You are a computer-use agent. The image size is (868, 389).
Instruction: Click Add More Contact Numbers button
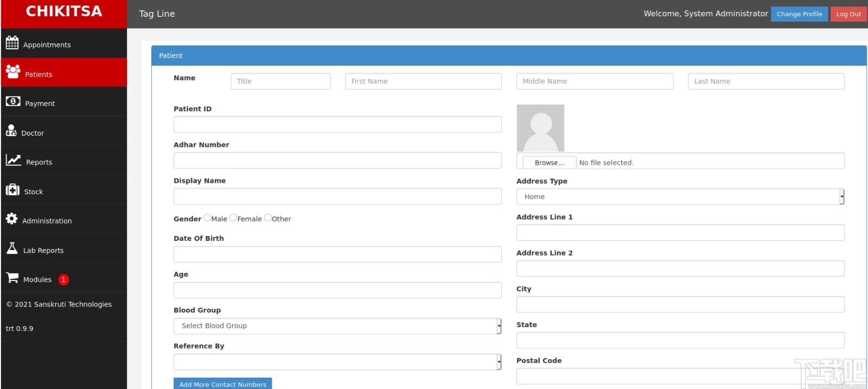click(x=222, y=384)
